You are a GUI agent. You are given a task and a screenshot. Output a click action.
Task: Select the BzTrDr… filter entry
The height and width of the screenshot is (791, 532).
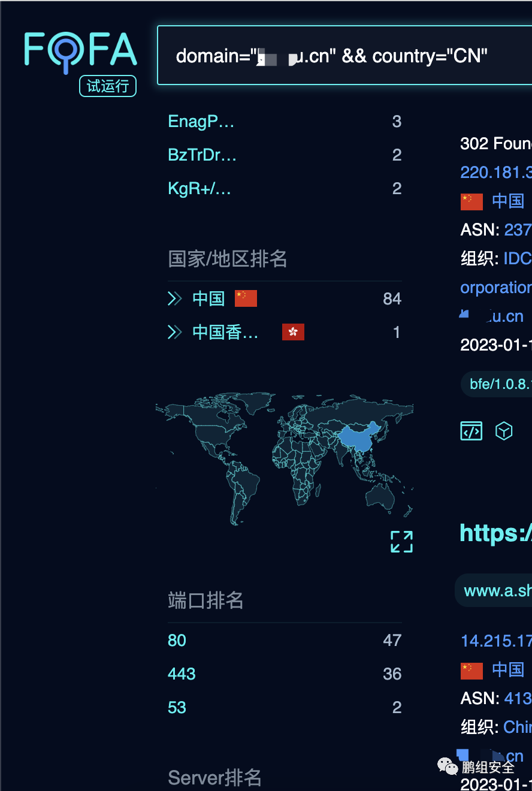tap(202, 155)
